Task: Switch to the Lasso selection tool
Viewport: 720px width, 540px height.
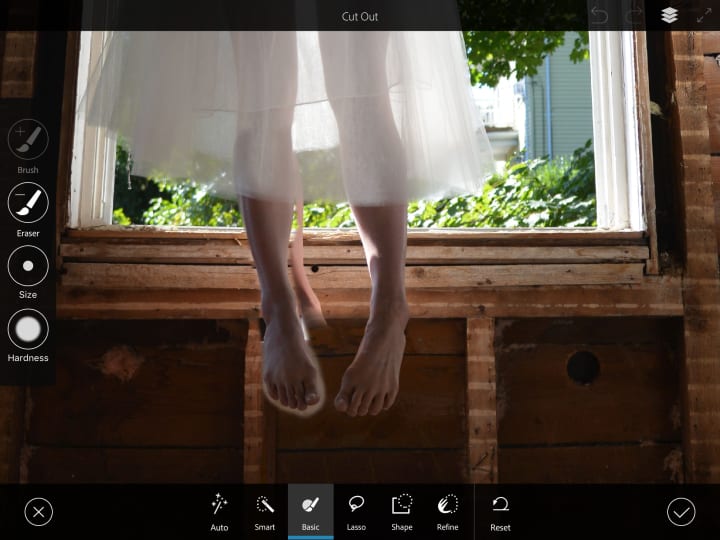Action: point(356,512)
